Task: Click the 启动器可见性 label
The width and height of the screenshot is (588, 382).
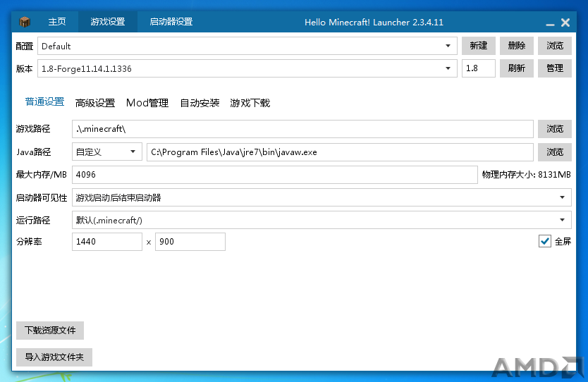Action: pyautogui.click(x=42, y=198)
